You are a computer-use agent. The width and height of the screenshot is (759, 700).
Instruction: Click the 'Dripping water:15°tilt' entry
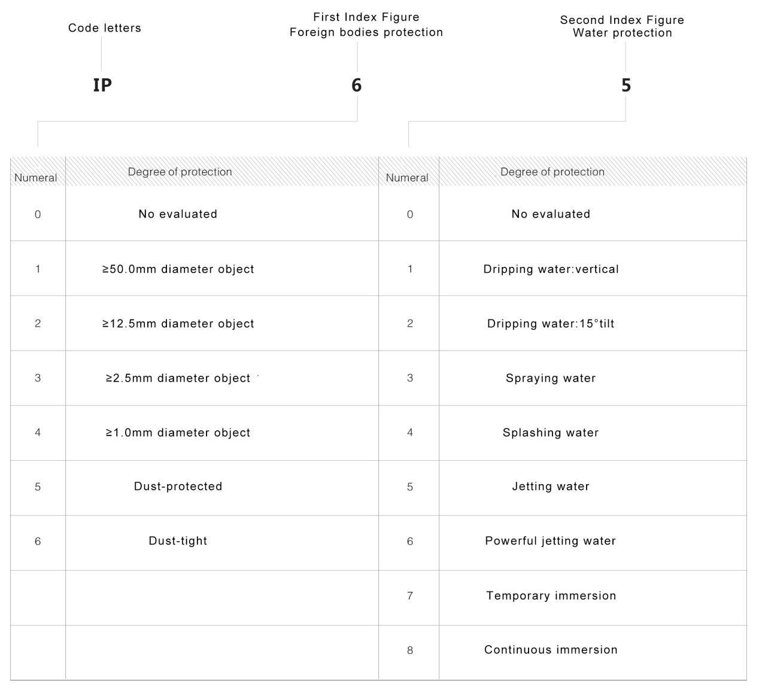pos(551,324)
